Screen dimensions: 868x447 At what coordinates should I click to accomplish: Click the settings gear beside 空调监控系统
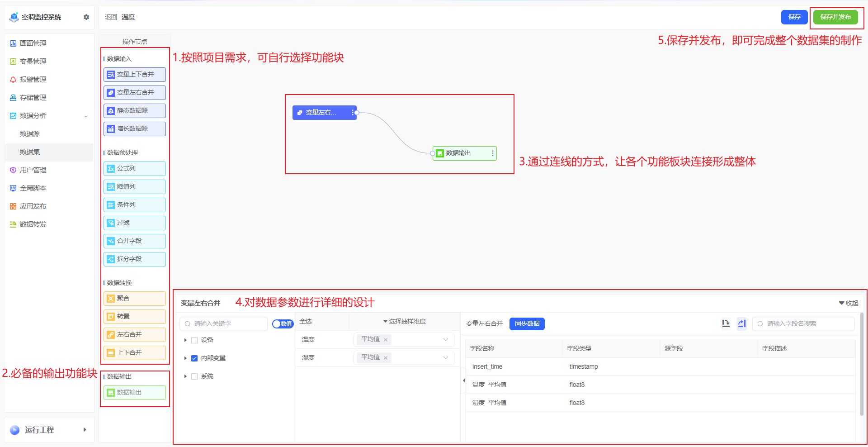click(x=86, y=17)
